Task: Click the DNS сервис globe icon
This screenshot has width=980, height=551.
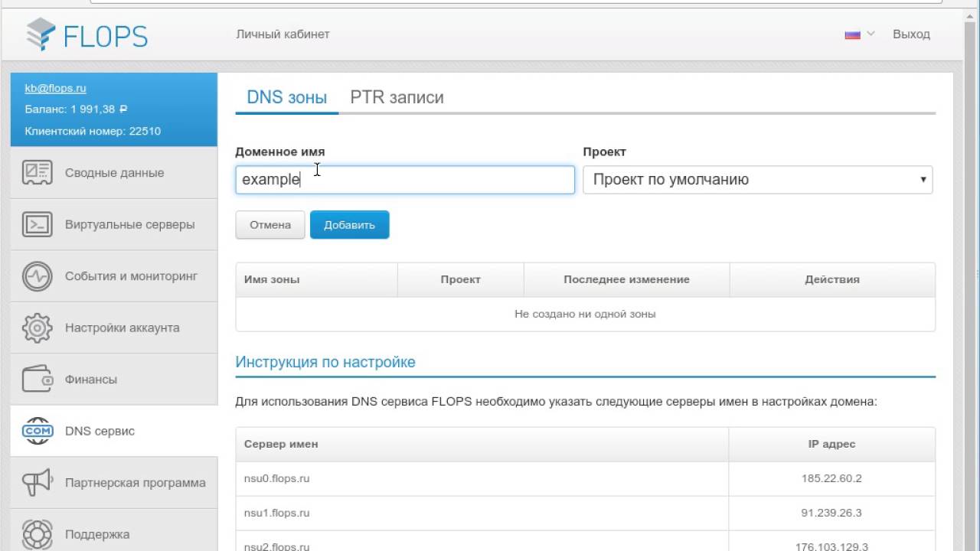Action: tap(38, 431)
